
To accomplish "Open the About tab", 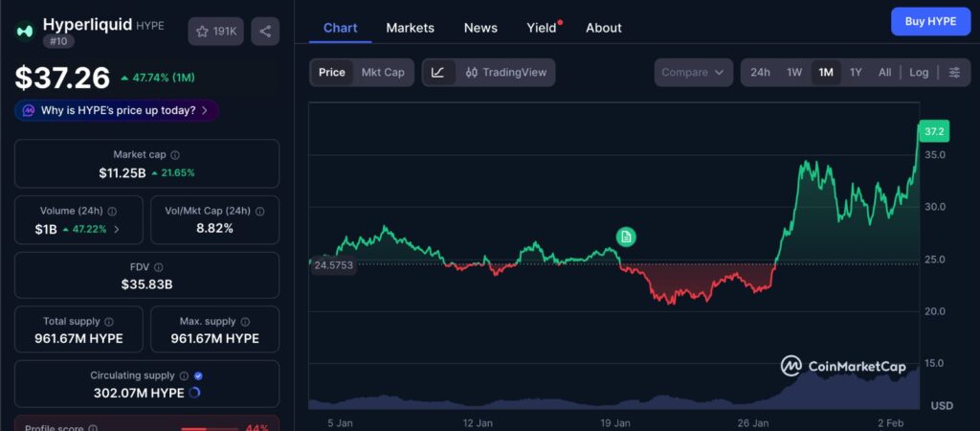I will [604, 28].
